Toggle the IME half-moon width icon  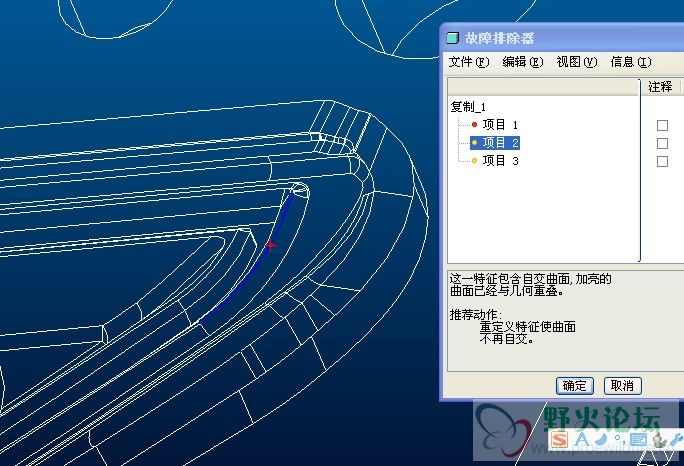click(x=602, y=438)
